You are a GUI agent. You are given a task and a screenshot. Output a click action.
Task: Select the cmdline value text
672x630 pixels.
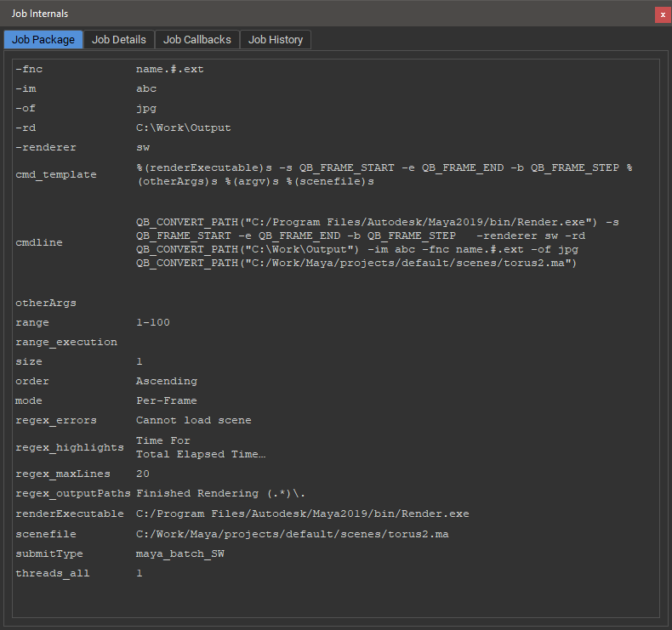377,242
